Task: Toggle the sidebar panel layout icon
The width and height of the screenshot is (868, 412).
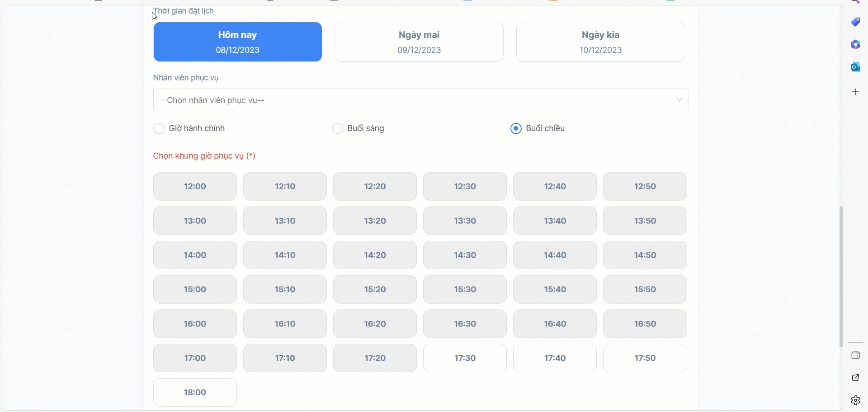Action: (x=856, y=356)
